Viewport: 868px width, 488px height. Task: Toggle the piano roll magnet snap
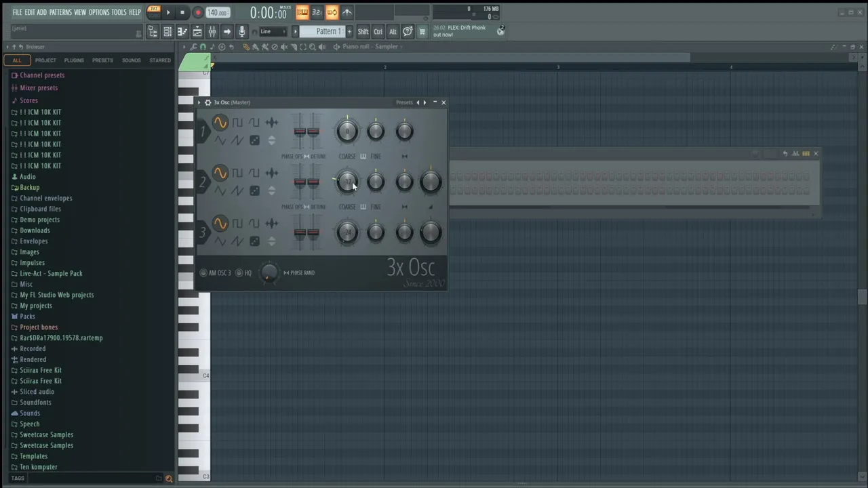[203, 47]
